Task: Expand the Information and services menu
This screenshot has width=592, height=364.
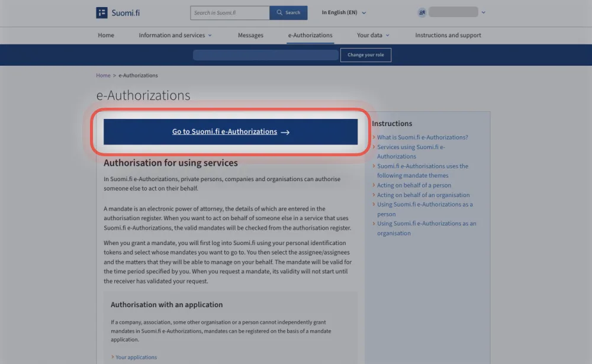Action: (x=175, y=35)
